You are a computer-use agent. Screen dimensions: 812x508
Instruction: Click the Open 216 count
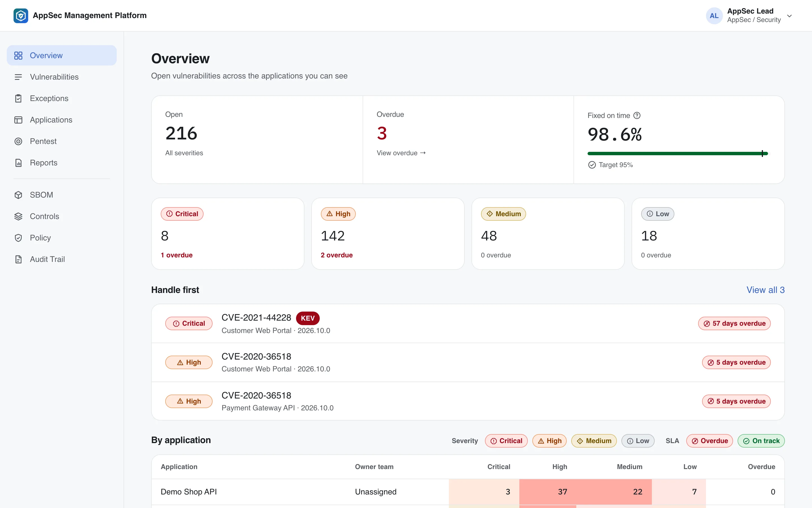pos(181,133)
